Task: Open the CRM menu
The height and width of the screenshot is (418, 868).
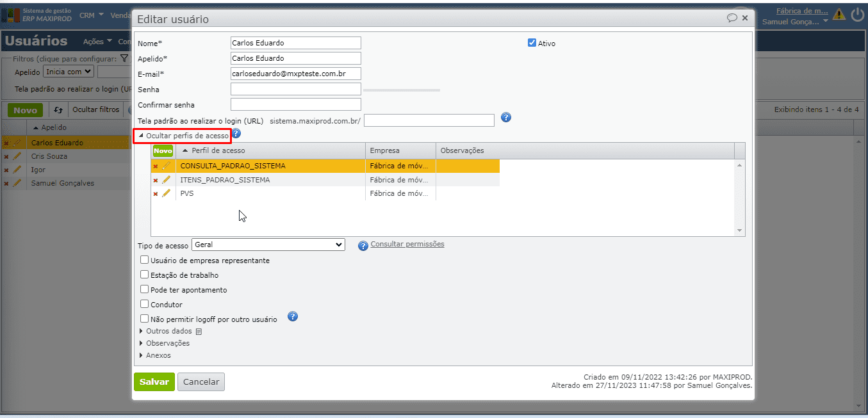Action: coord(92,15)
